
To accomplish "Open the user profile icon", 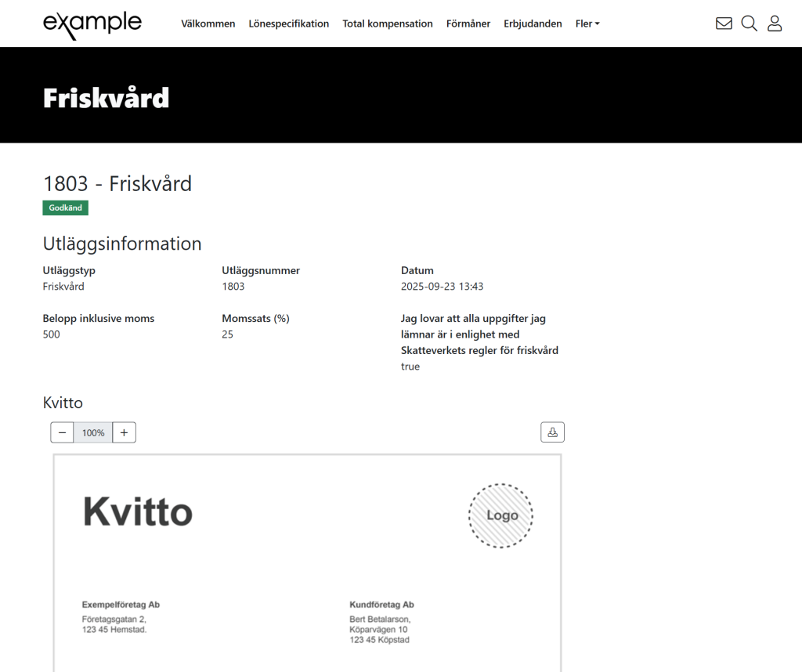I will (x=775, y=23).
